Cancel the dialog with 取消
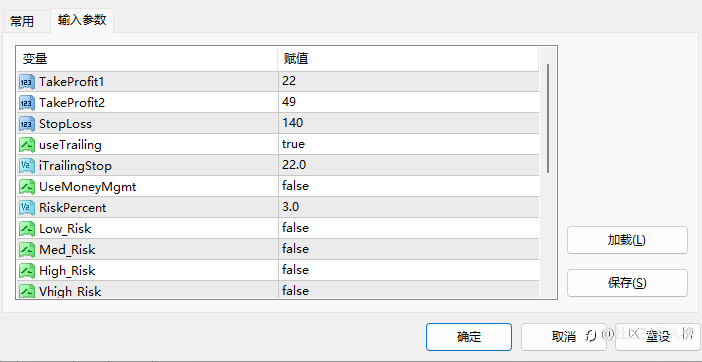 click(x=564, y=337)
